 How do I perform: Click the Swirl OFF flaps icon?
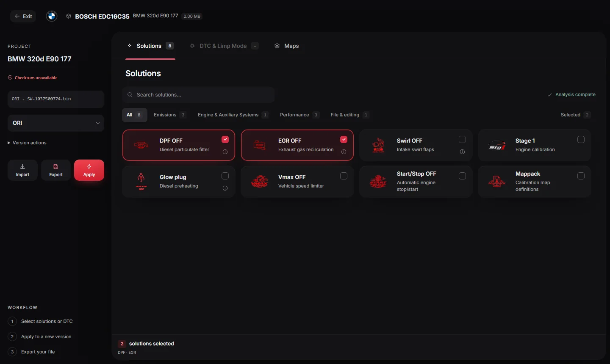point(378,145)
